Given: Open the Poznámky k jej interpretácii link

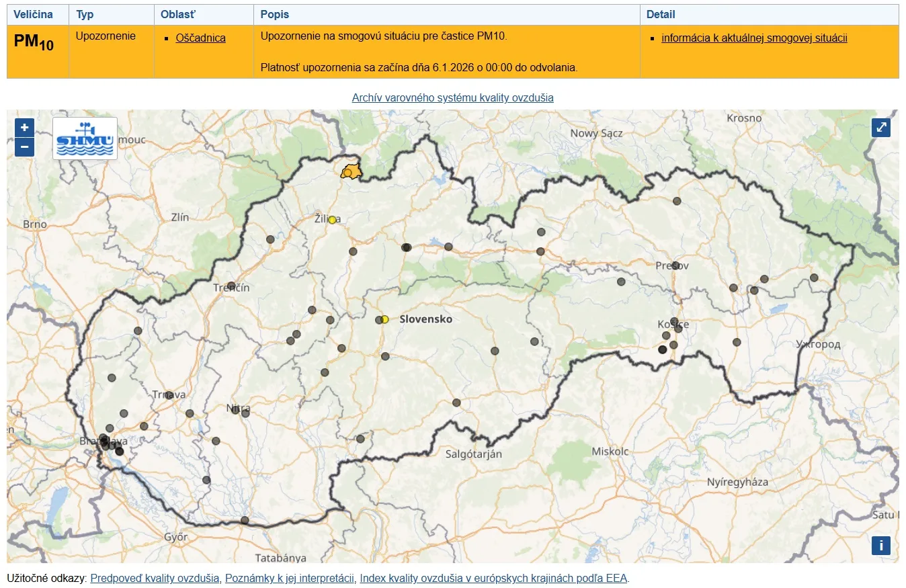Looking at the screenshot, I should [x=290, y=578].
